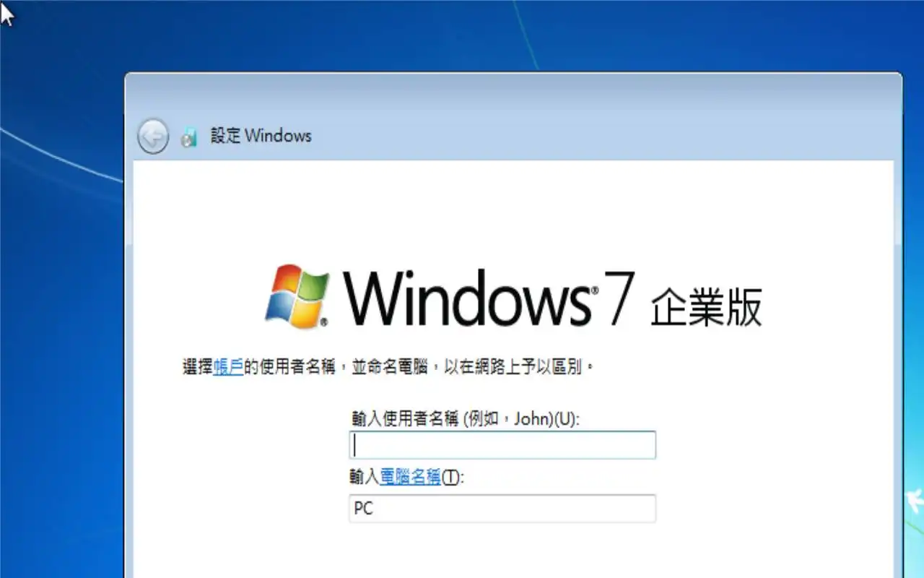Click the (T) accelerator after 電腦名稱
The height and width of the screenshot is (578, 924).
click(x=450, y=478)
